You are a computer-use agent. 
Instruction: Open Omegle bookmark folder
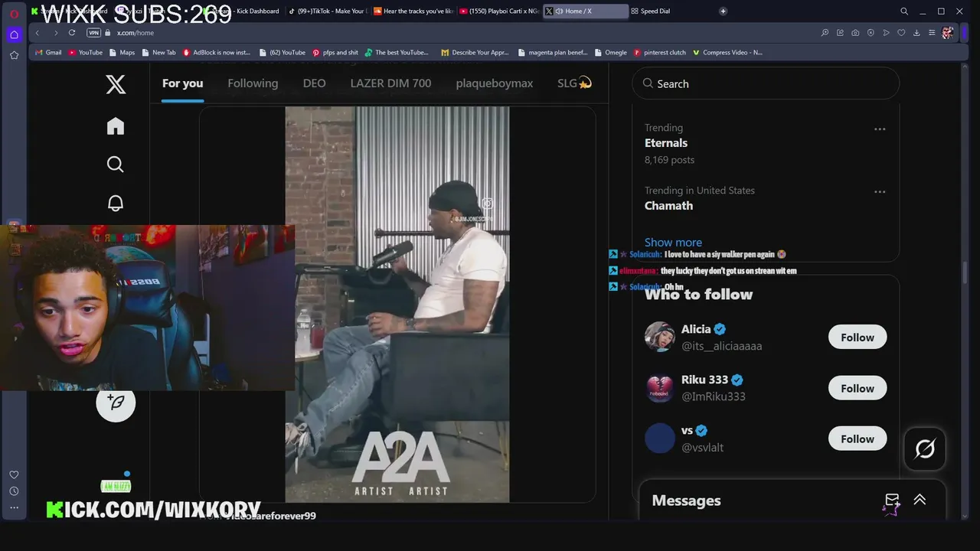tap(610, 53)
